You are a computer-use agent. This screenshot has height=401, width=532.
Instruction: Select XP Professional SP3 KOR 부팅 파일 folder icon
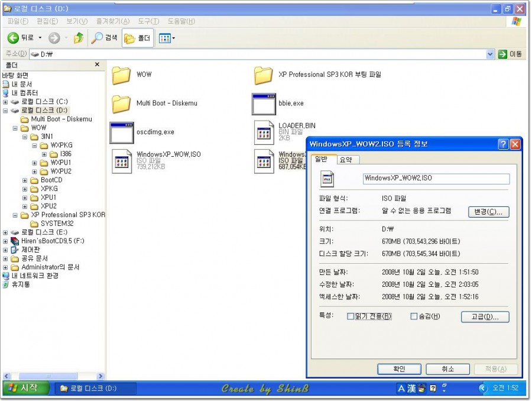coord(263,75)
